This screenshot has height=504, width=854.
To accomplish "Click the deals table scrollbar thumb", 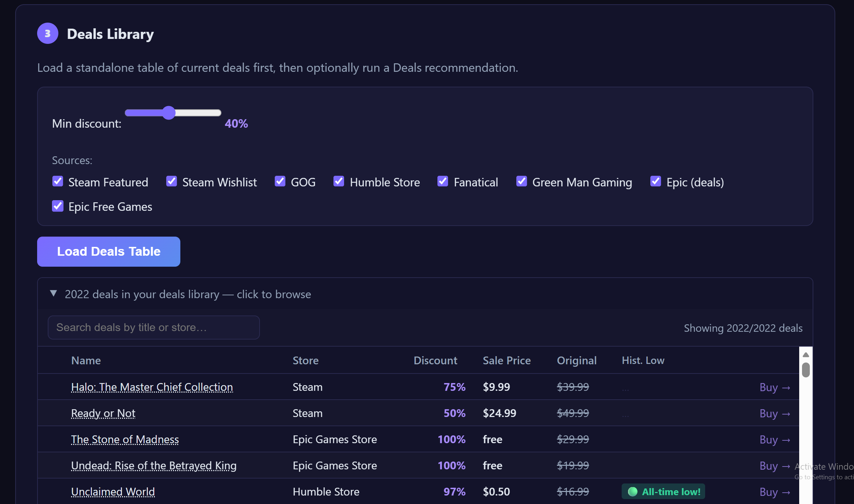I will [806, 370].
